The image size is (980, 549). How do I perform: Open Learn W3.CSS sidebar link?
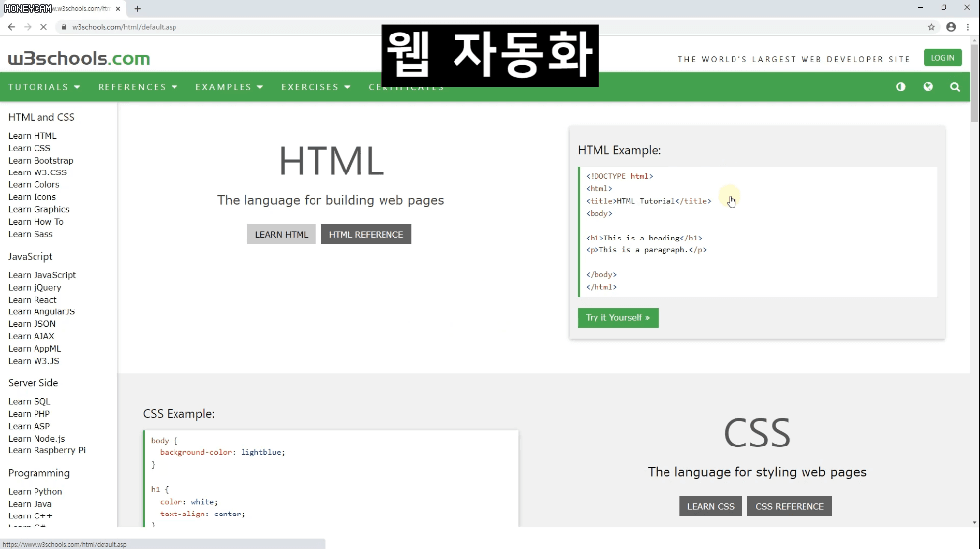(x=37, y=172)
